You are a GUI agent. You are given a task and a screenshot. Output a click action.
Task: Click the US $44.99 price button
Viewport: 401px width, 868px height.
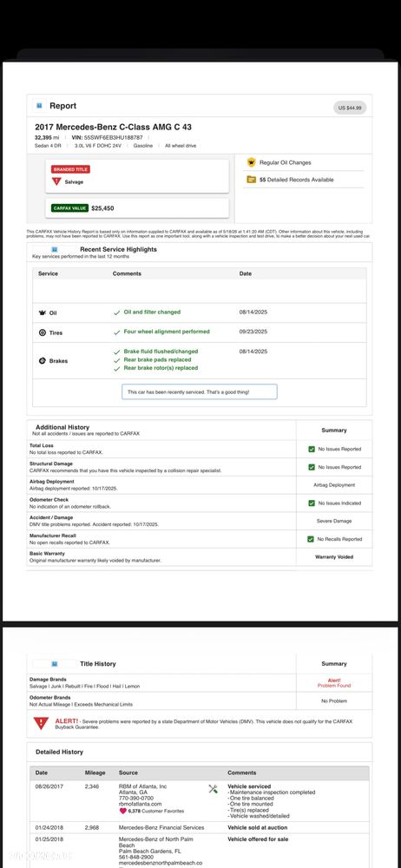point(350,108)
